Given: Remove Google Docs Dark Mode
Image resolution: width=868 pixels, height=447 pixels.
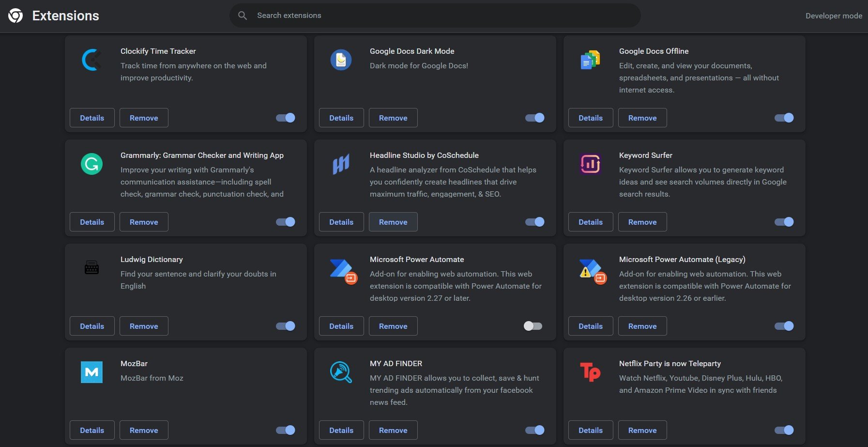Looking at the screenshot, I should pyautogui.click(x=393, y=118).
